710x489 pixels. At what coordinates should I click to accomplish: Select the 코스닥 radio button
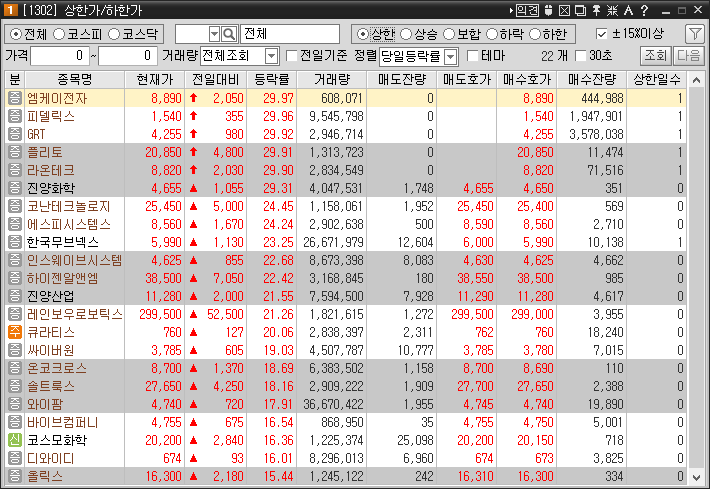coord(114,34)
